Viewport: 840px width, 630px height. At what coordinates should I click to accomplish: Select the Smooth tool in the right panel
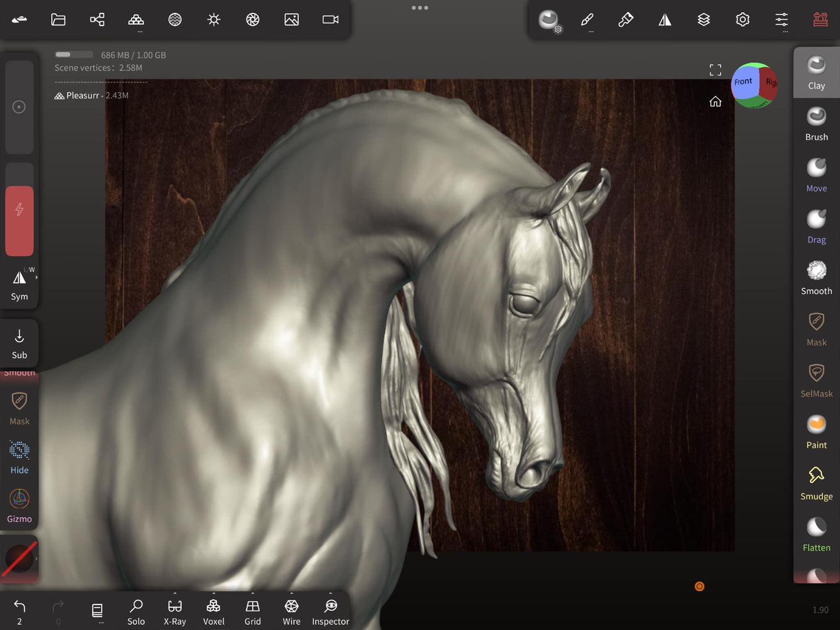(x=816, y=278)
